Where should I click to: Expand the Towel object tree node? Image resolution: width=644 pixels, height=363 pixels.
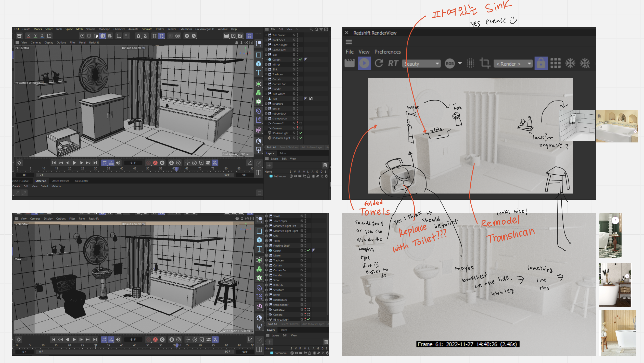(x=266, y=216)
